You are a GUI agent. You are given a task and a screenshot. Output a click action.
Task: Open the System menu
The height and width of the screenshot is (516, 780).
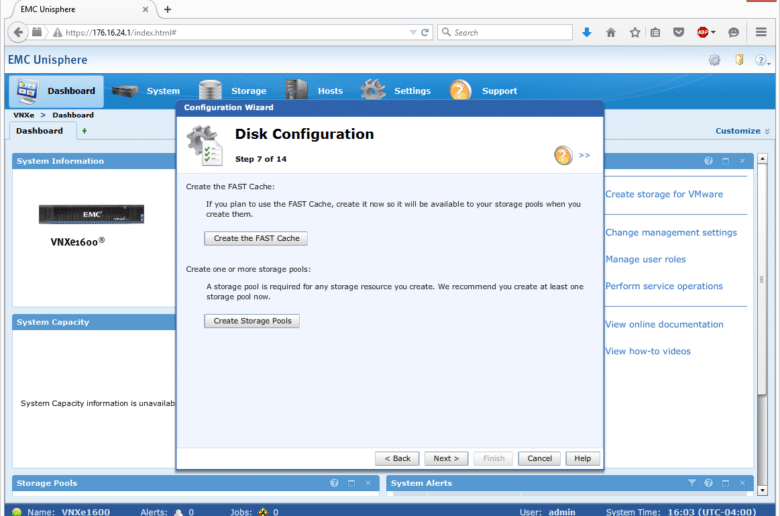(x=146, y=91)
